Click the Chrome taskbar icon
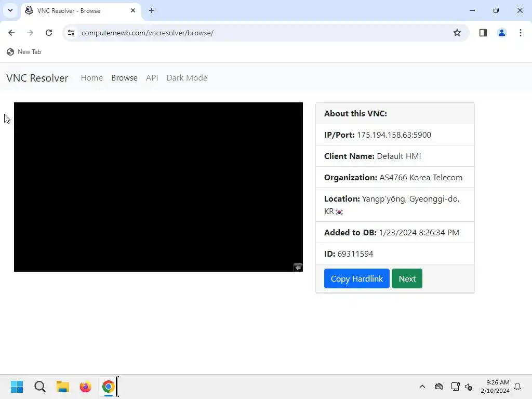 (x=108, y=387)
